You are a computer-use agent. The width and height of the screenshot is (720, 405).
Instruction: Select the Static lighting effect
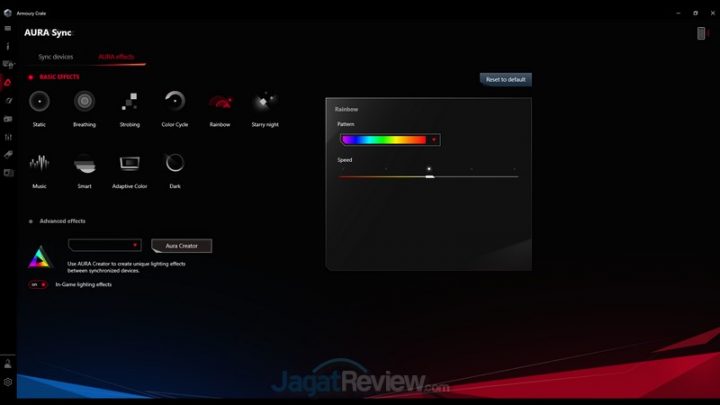click(39, 101)
